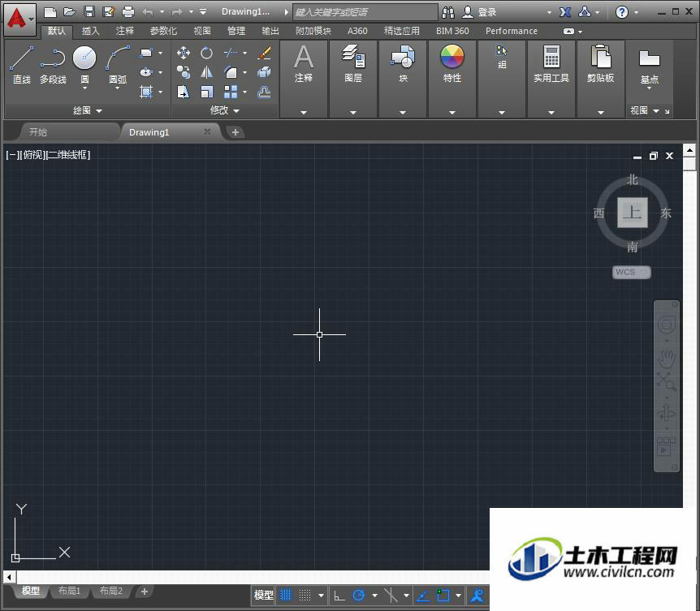700x611 pixels.
Task: Expand the 修改 (Modify) panel
Action: (x=225, y=110)
